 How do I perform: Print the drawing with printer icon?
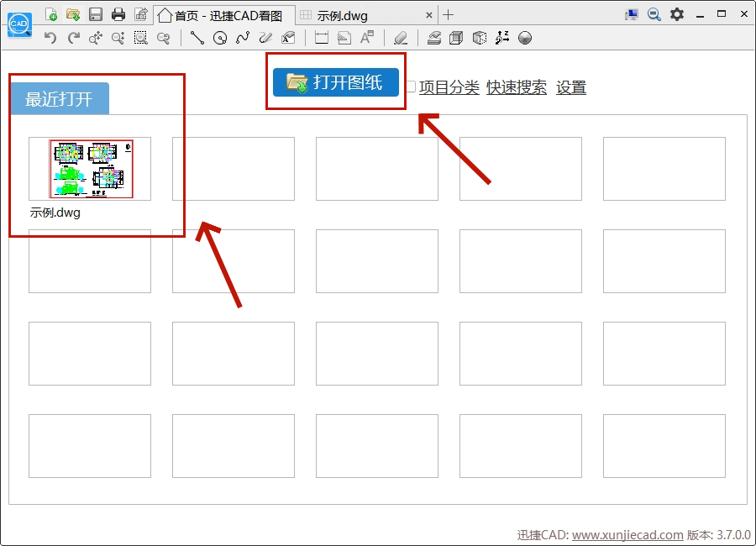click(x=118, y=14)
